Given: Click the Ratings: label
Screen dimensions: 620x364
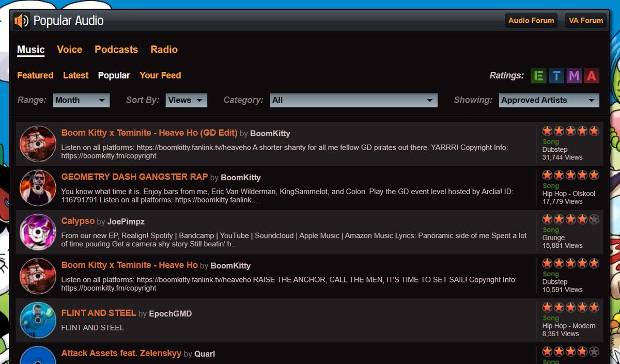Looking at the screenshot, I should click(507, 76).
